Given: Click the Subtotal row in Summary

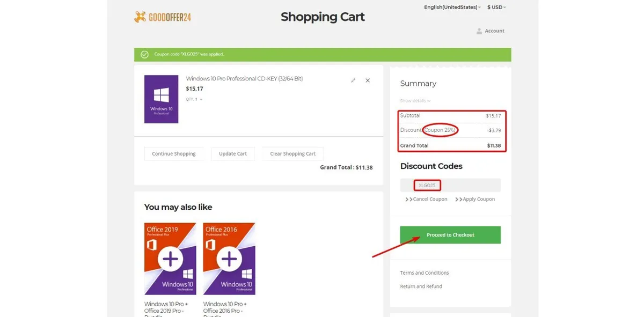Looking at the screenshot, I should click(450, 116).
